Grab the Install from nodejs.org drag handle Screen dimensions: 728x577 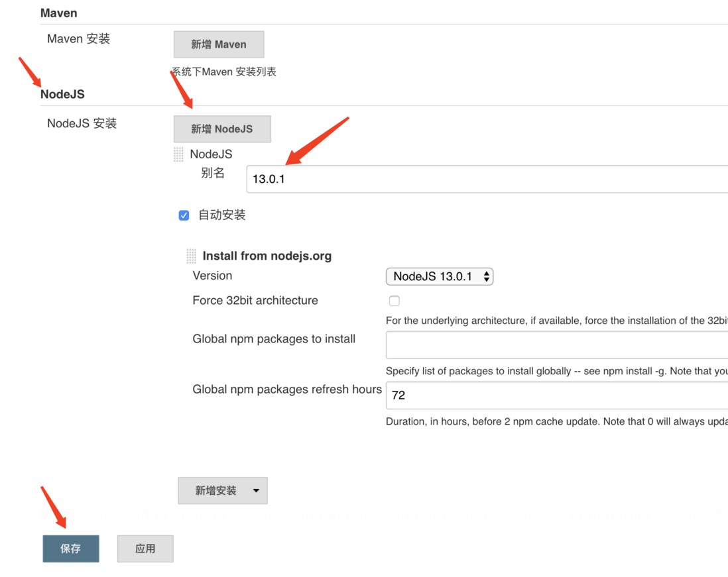pyautogui.click(x=192, y=256)
